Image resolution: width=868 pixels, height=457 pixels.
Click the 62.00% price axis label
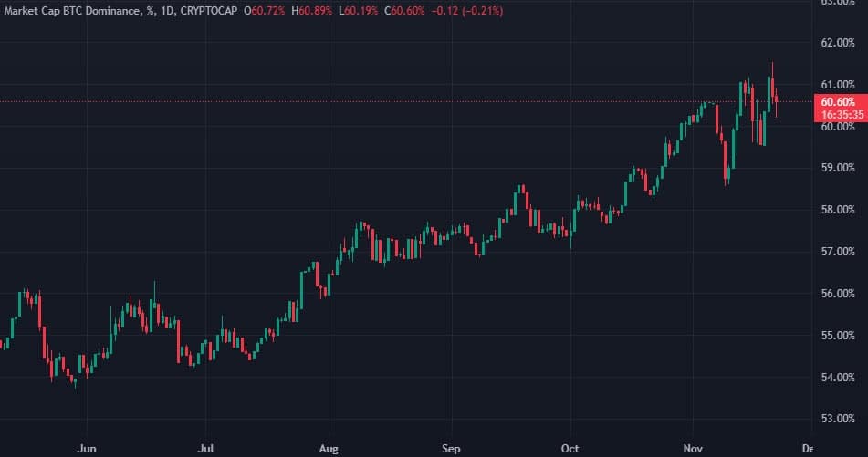[838, 43]
